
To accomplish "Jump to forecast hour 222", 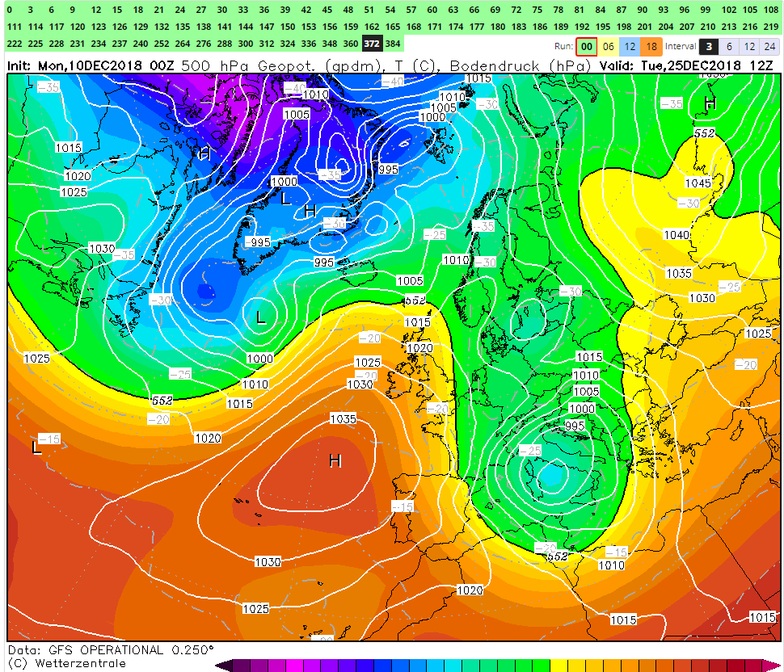I will 14,44.
